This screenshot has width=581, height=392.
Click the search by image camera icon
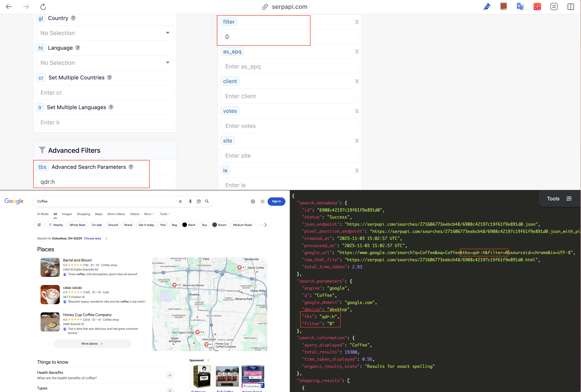pyautogui.click(x=199, y=201)
